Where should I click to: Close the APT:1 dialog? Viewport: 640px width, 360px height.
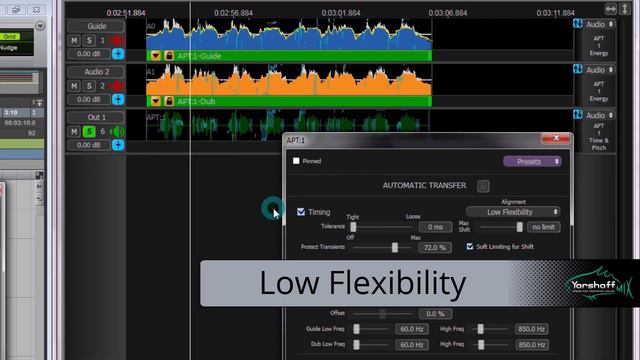[556, 138]
